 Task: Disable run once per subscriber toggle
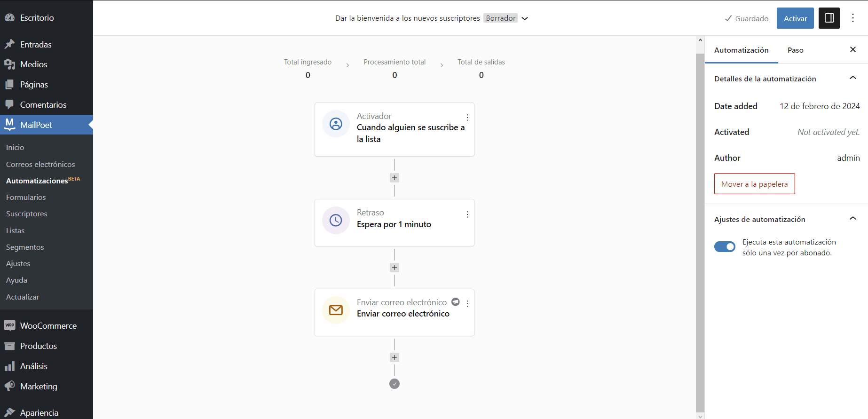pos(725,247)
